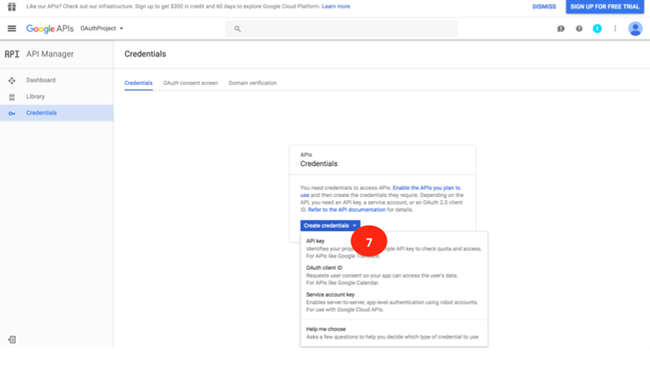
Task: Select Credentials in the sidebar
Action: click(x=56, y=113)
